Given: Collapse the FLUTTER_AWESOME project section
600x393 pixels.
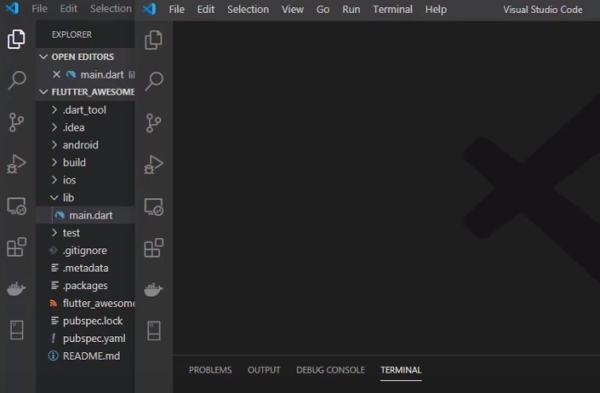Looking at the screenshot, I should tap(44, 92).
